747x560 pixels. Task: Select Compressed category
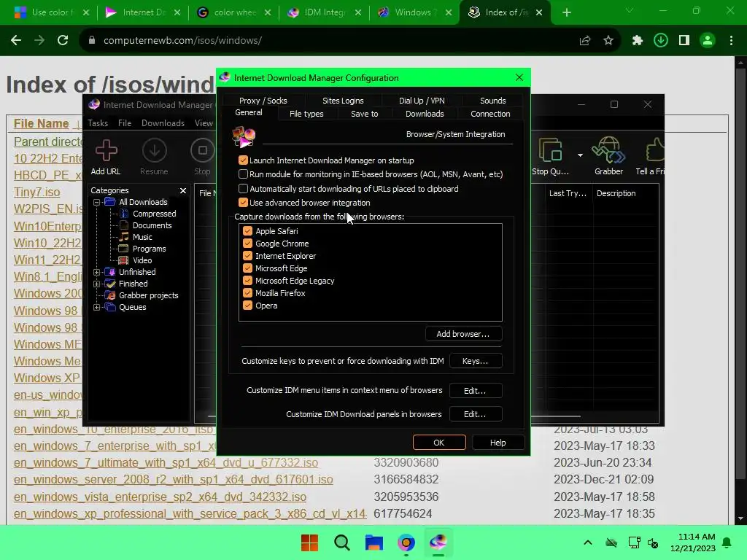[x=154, y=214]
